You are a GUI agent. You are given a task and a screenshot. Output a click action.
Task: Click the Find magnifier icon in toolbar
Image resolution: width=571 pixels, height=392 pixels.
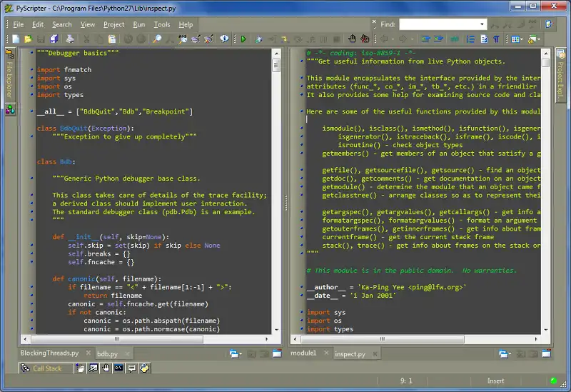click(158, 39)
